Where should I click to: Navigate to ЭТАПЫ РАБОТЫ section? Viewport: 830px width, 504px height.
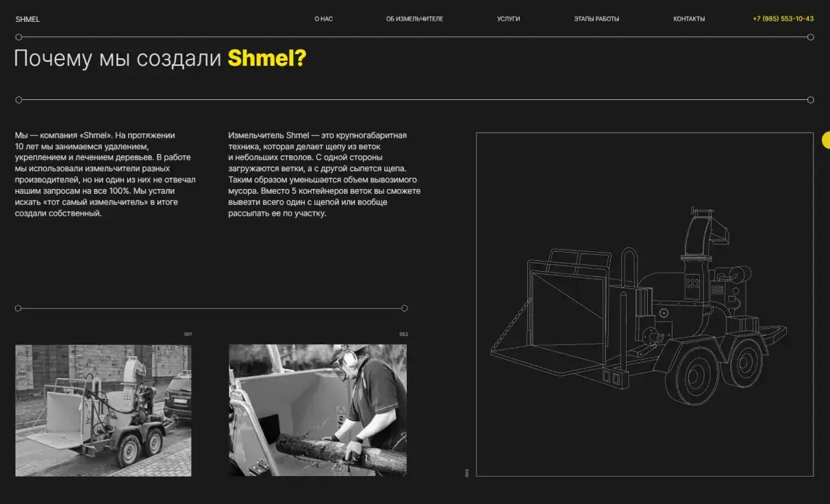point(596,19)
